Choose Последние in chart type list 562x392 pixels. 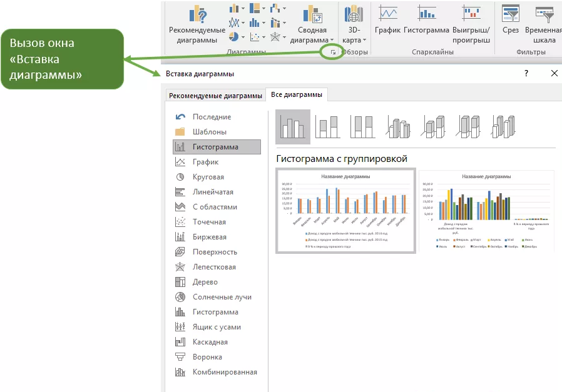pyautogui.click(x=217, y=117)
